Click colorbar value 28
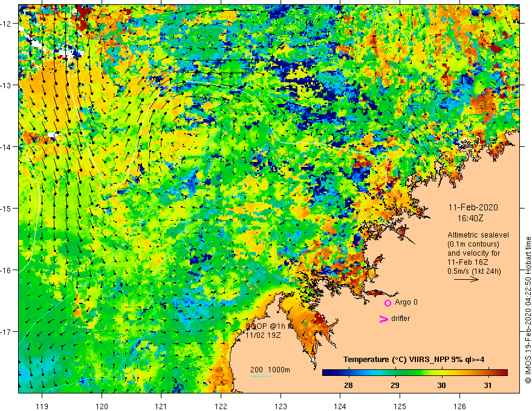The width and height of the screenshot is (532, 411). coord(348,386)
